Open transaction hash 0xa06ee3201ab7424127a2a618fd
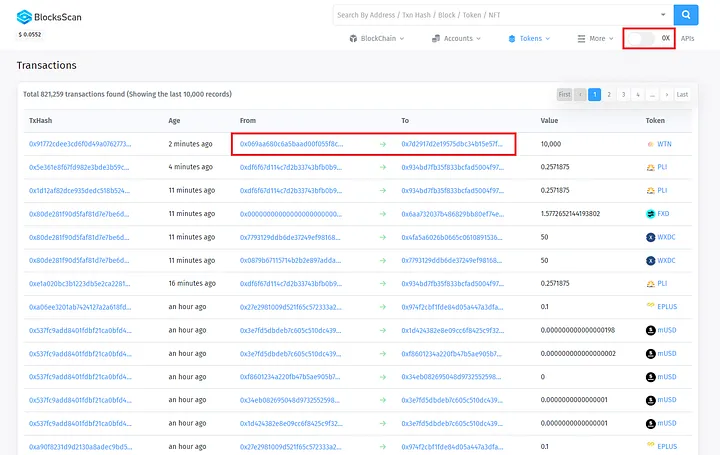Image resolution: width=720 pixels, height=455 pixels. (80, 307)
